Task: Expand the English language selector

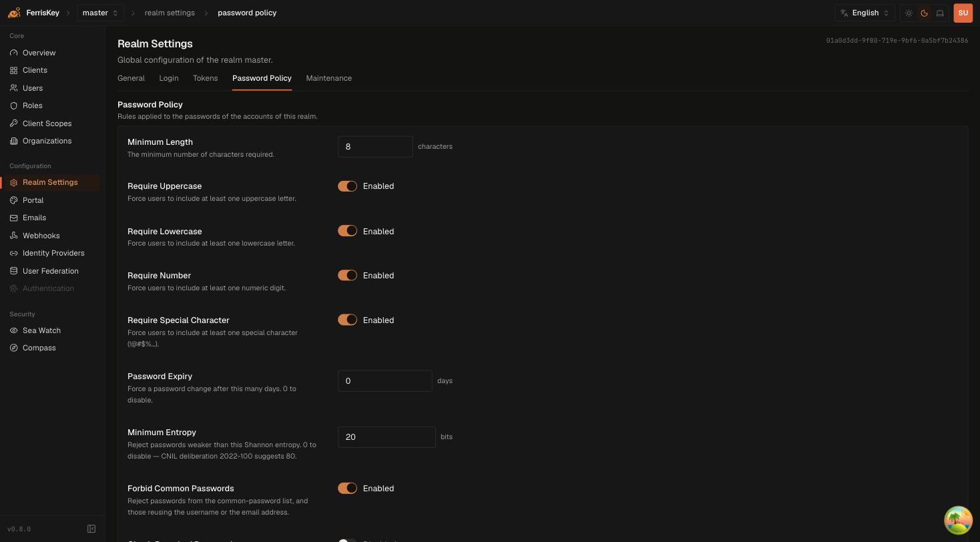Action: 865,13
